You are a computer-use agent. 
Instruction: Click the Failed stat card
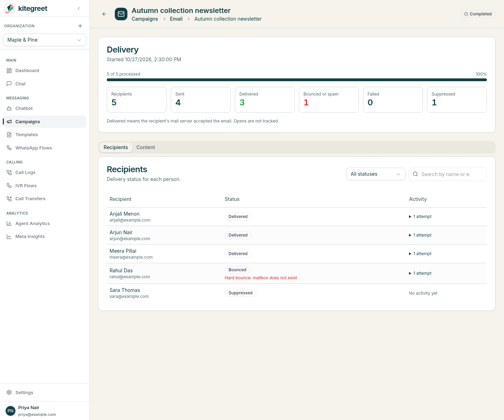coord(393,100)
